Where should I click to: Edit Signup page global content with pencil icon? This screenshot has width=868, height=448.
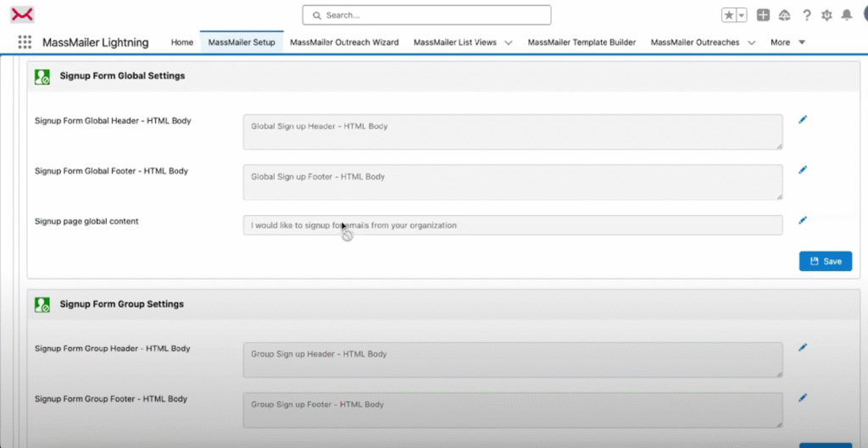pyautogui.click(x=803, y=220)
